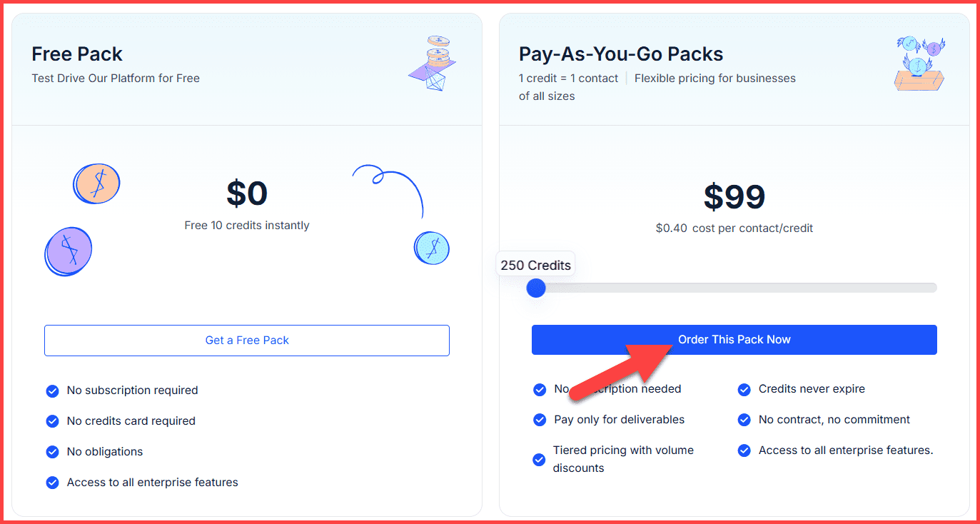Click the orange dollar coin icon
This screenshot has height=524, width=980.
tap(96, 183)
